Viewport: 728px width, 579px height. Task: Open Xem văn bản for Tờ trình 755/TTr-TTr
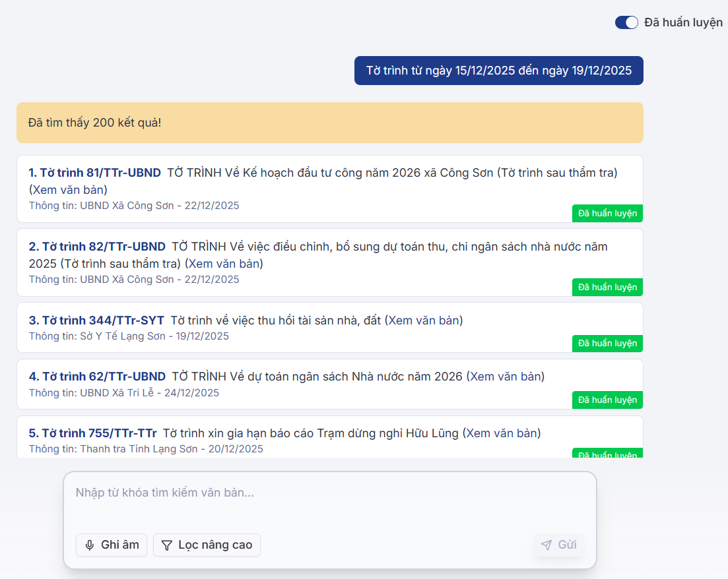[502, 433]
